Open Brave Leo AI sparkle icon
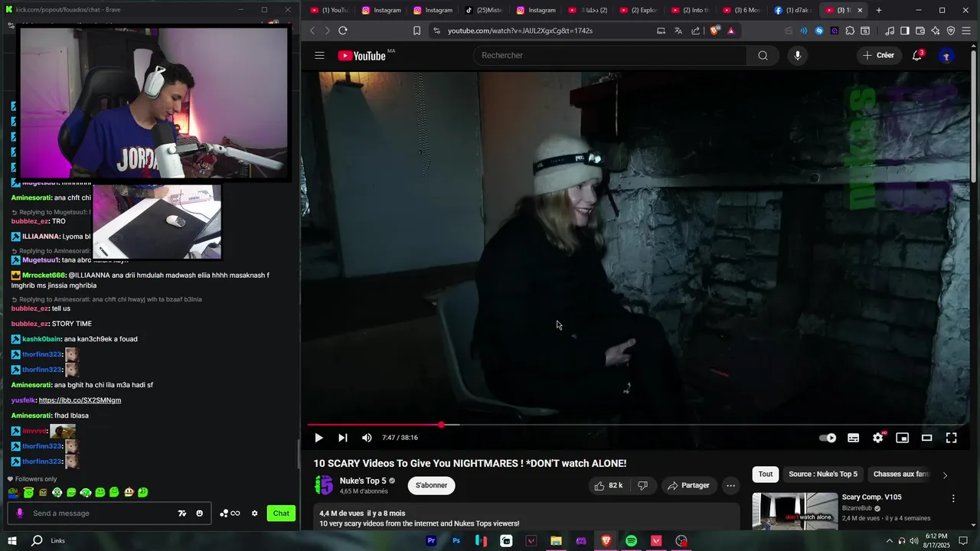 click(x=936, y=31)
